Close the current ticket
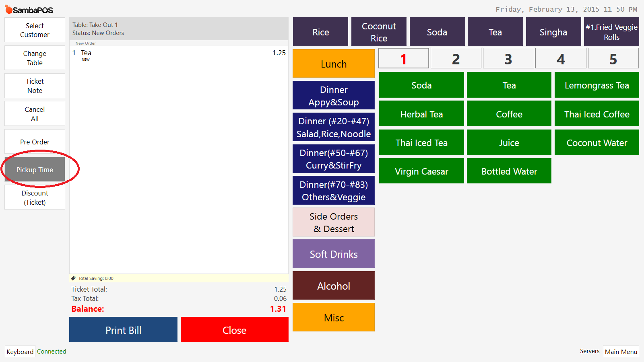Viewport: 644px width, 362px height. point(234,330)
